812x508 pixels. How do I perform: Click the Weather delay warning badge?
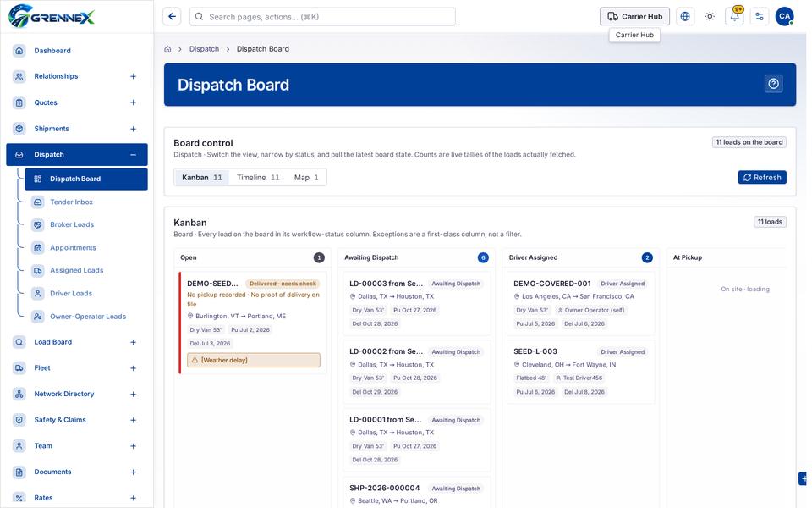[254, 361]
